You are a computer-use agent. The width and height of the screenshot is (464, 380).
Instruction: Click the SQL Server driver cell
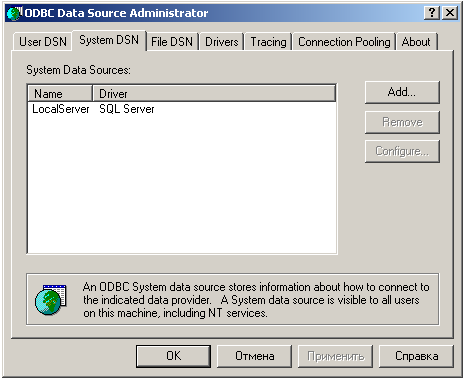(x=127, y=109)
